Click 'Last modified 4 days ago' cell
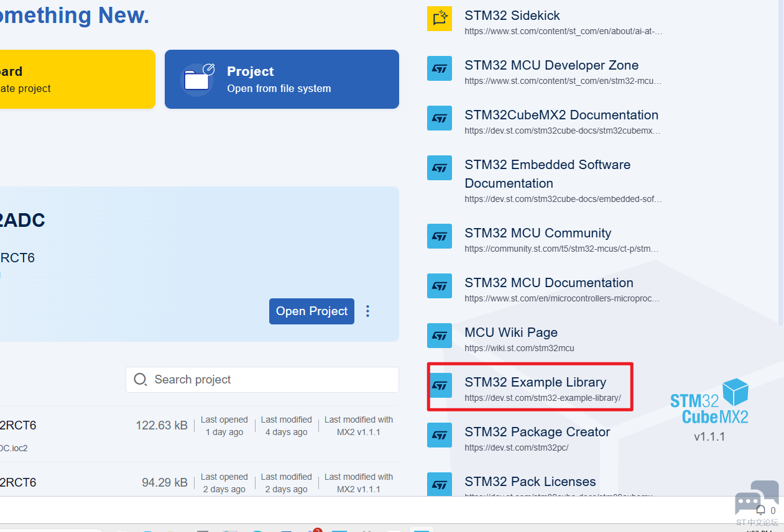Viewport: 784px width, 532px height. 287,426
